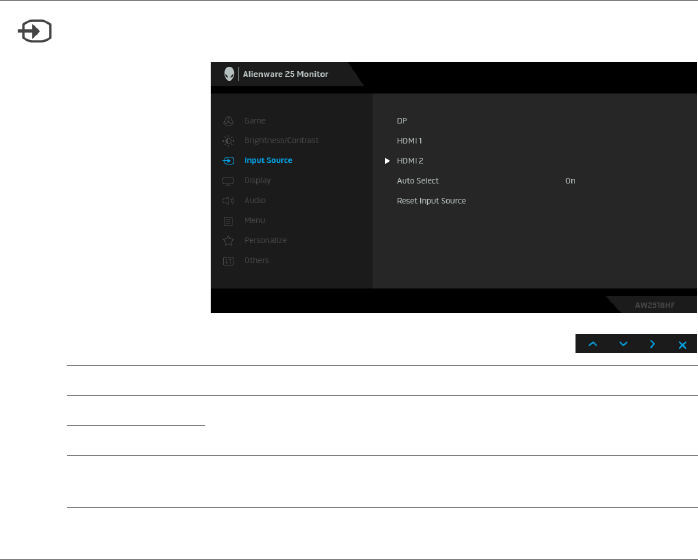Toggle the Auto Select option
698x560 pixels.
(x=418, y=181)
